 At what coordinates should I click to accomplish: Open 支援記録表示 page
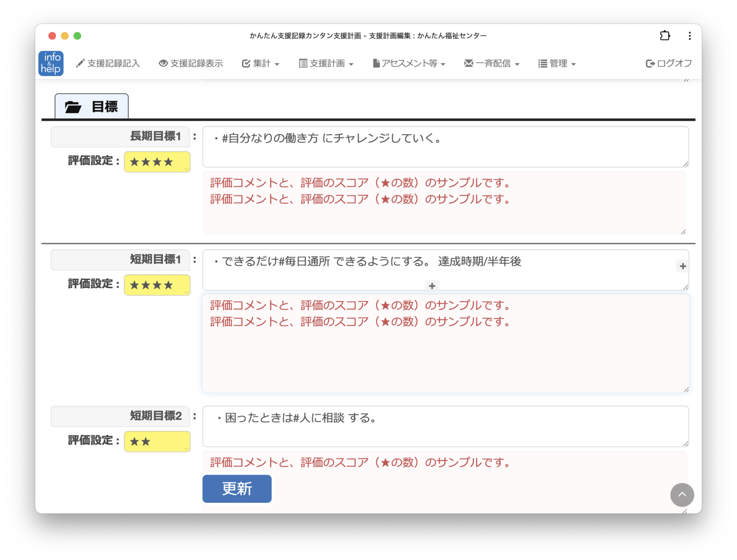tap(191, 63)
